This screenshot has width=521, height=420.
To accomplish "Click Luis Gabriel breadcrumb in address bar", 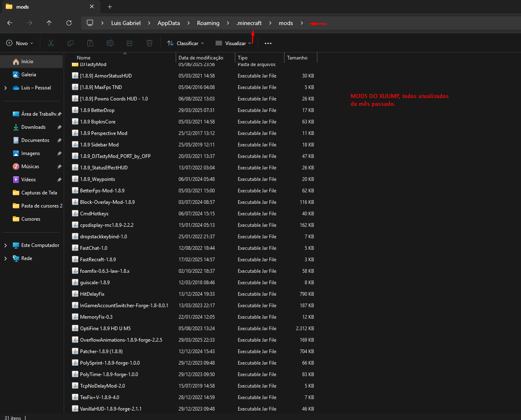I will coord(126,23).
